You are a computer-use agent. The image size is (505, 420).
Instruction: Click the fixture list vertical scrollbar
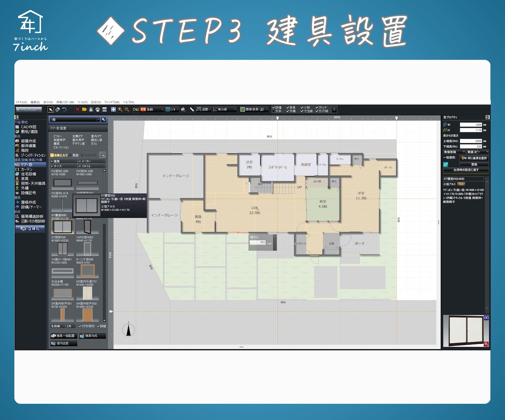104,245
